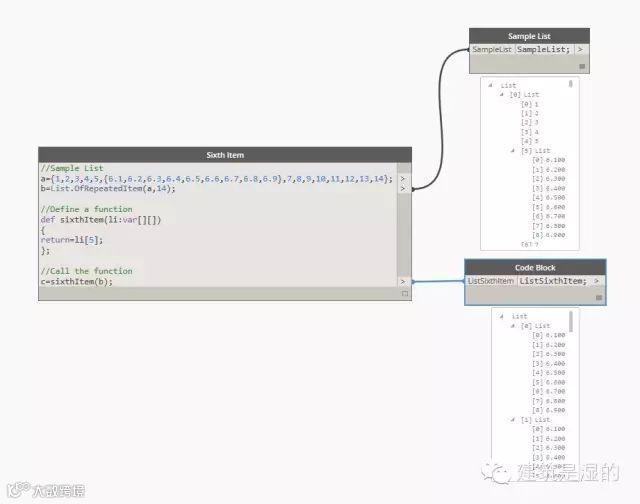This screenshot has height=504, width=640.
Task: Collapse [0] List in Code Block preview
Action: click(x=513, y=326)
